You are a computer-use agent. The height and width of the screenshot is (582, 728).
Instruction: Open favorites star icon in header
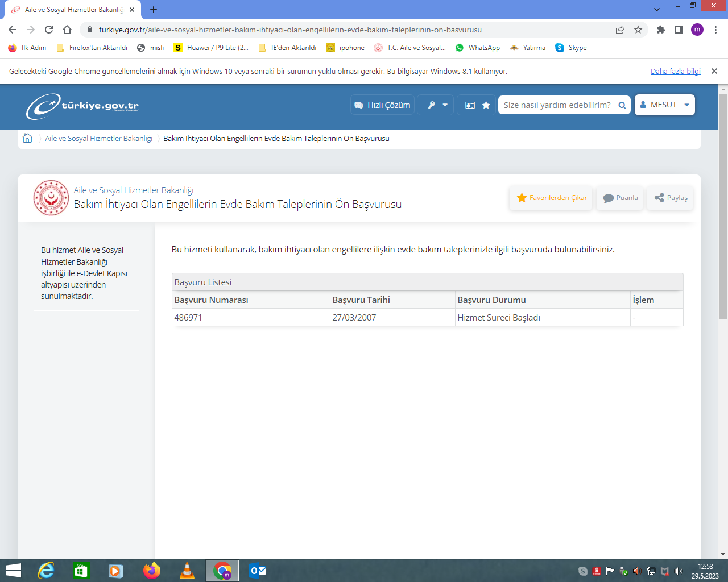click(x=486, y=105)
